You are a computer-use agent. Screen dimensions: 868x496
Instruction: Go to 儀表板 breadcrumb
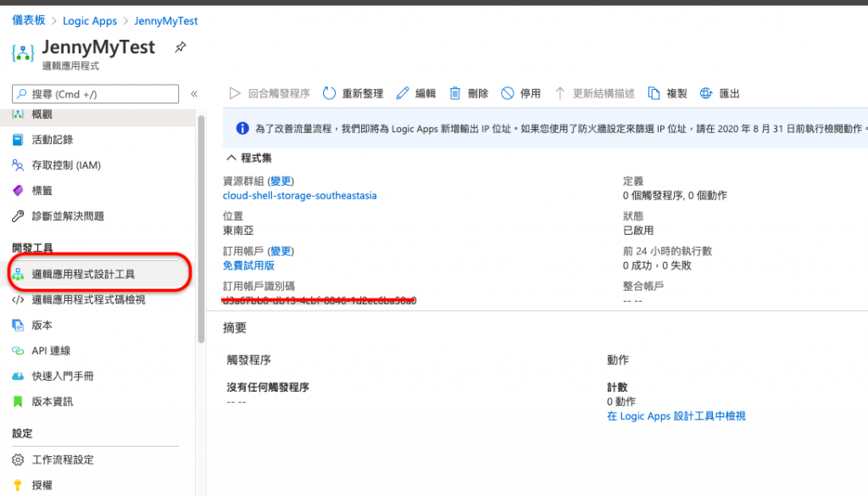tap(28, 20)
